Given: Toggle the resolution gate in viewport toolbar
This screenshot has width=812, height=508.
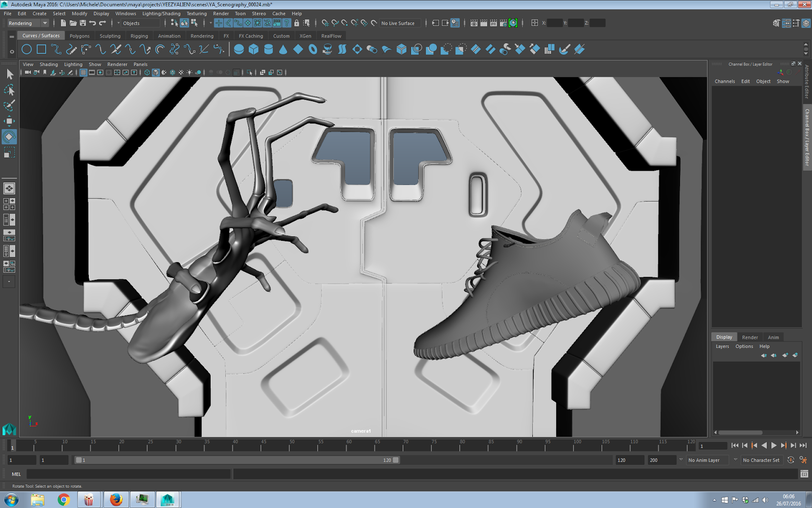Looking at the screenshot, I should click(100, 72).
